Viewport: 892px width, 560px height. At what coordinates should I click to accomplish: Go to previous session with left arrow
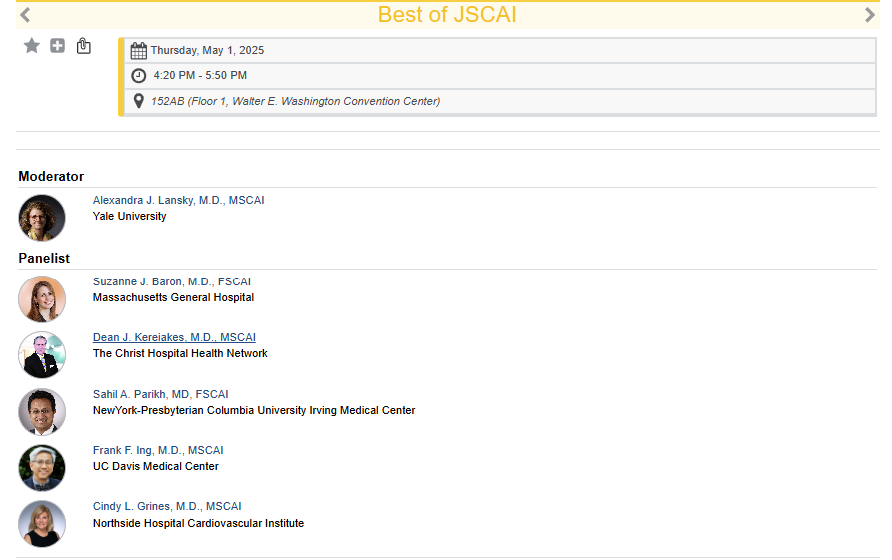pos(25,15)
